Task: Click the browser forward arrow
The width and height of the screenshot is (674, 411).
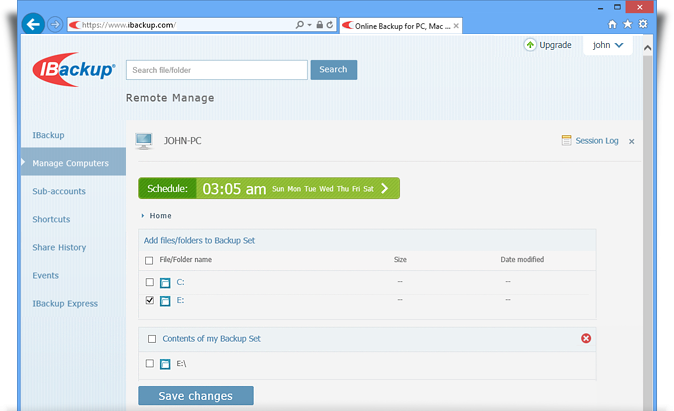Action: 55,25
